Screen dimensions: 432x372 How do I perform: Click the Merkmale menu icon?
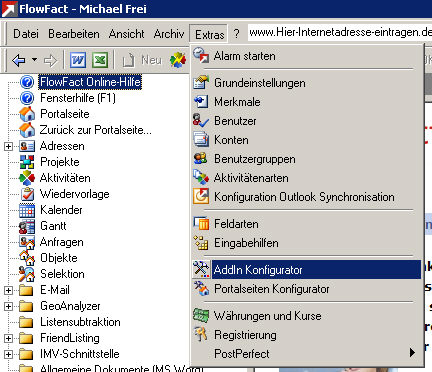click(x=201, y=101)
